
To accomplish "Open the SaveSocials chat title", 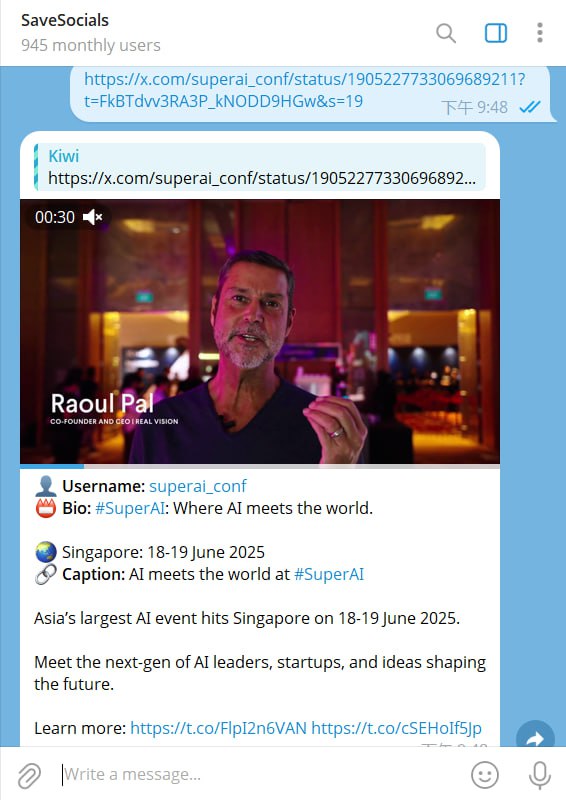I will click(x=65, y=20).
